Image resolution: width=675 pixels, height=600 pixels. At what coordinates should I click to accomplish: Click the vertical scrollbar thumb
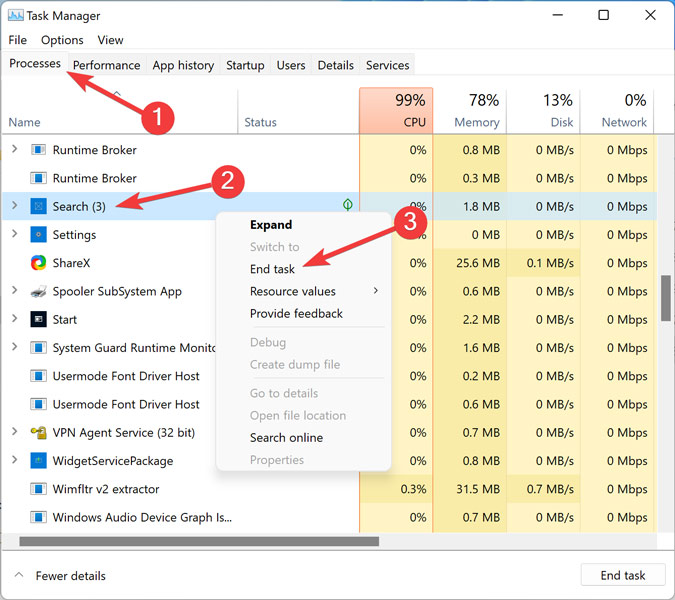[x=666, y=298]
